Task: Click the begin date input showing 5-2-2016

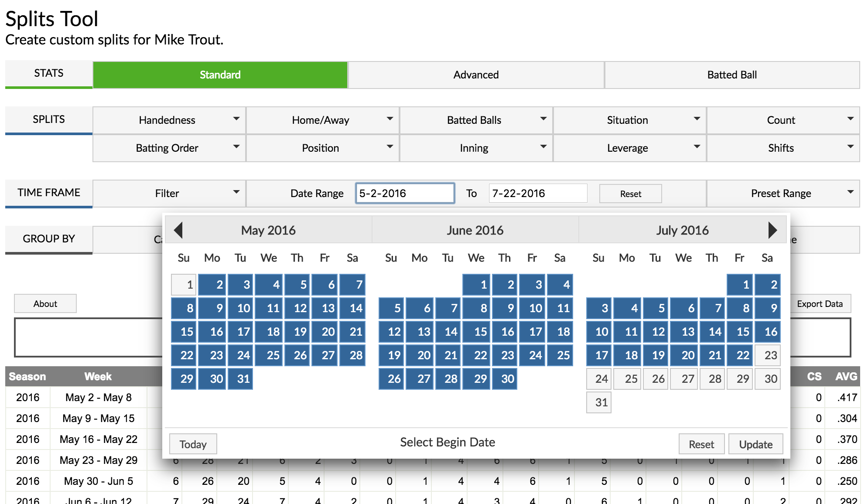Action: pyautogui.click(x=405, y=193)
